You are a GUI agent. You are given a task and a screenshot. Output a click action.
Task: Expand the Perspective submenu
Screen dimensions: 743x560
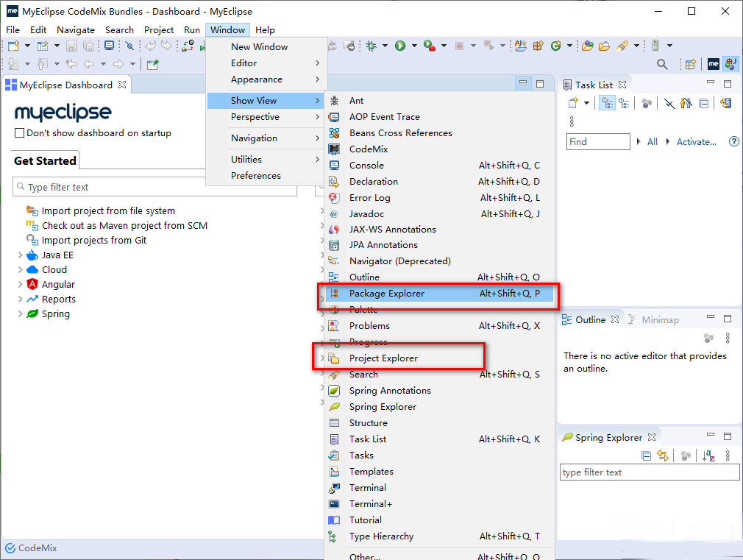(x=266, y=117)
